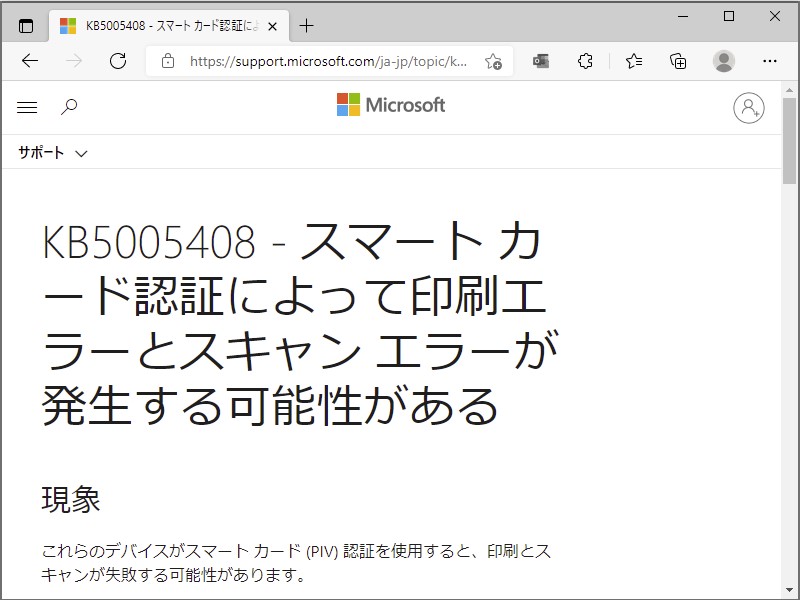Click the Microsoft logo
800x600 pixels.
click(390, 105)
